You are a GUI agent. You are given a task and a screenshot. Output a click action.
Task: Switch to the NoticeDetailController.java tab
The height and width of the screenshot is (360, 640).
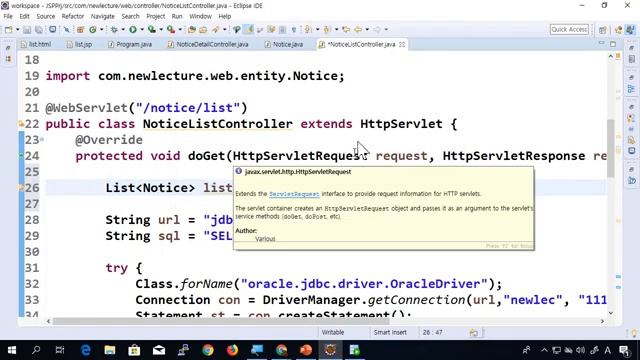click(x=208, y=44)
